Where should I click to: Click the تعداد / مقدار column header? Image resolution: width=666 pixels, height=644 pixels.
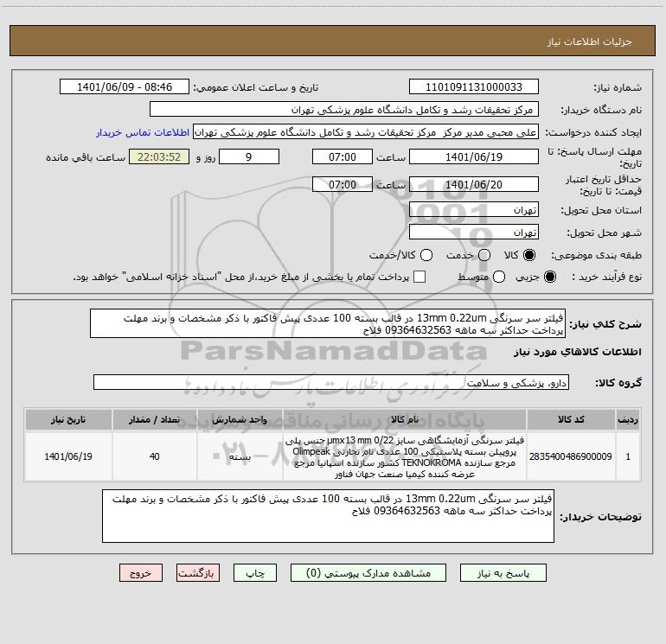click(x=154, y=419)
